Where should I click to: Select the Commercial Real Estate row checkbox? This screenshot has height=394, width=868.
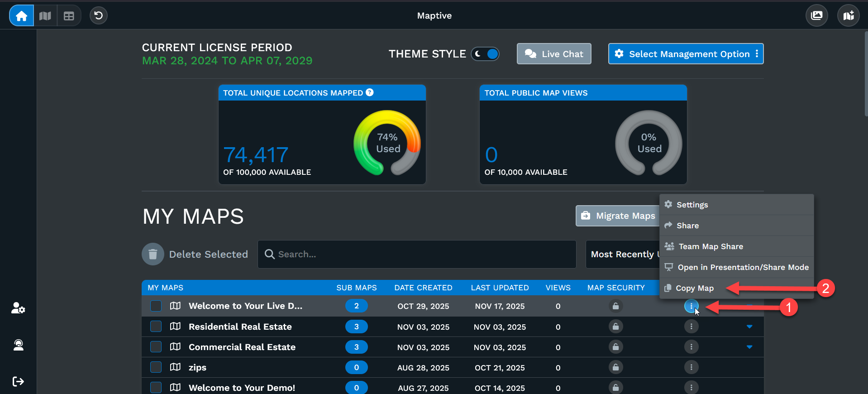click(x=156, y=347)
